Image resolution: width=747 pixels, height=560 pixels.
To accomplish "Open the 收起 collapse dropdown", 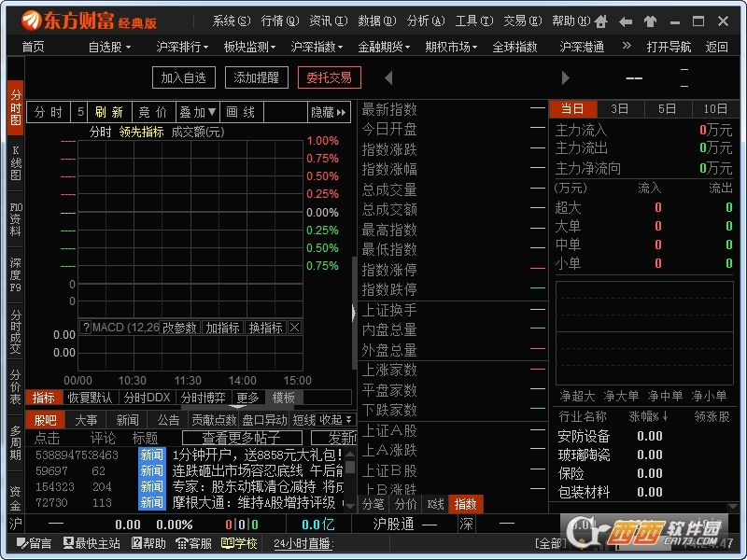I will pos(335,419).
